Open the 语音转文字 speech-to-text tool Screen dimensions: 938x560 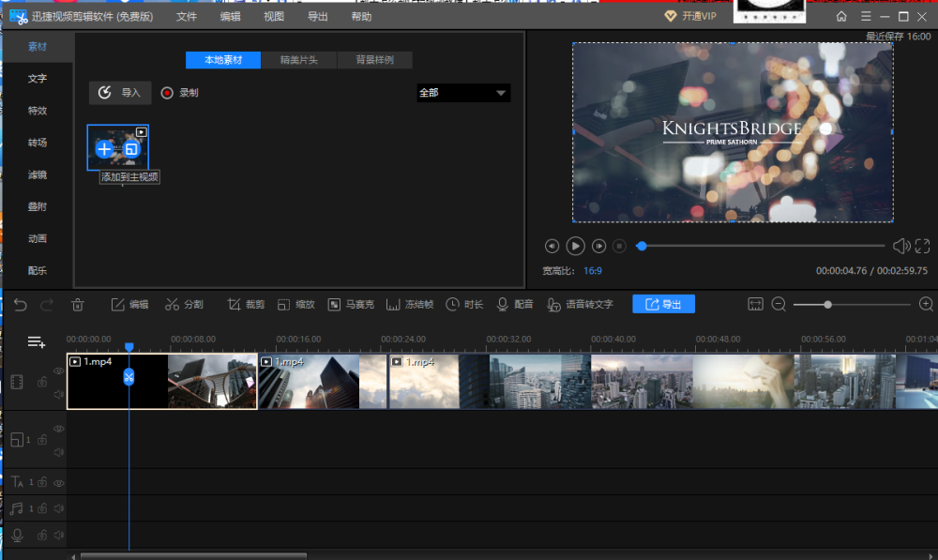(581, 305)
